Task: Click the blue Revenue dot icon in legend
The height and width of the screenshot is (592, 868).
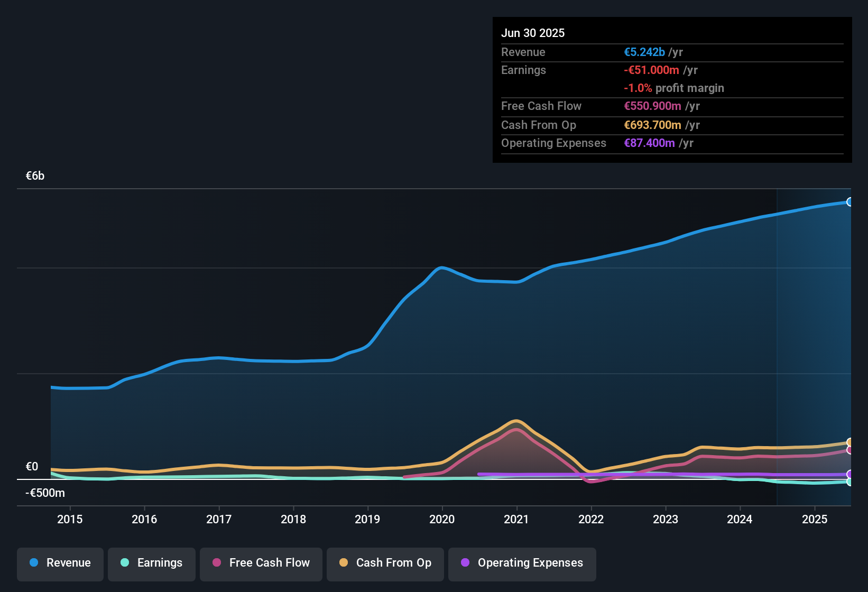Action: tap(33, 563)
